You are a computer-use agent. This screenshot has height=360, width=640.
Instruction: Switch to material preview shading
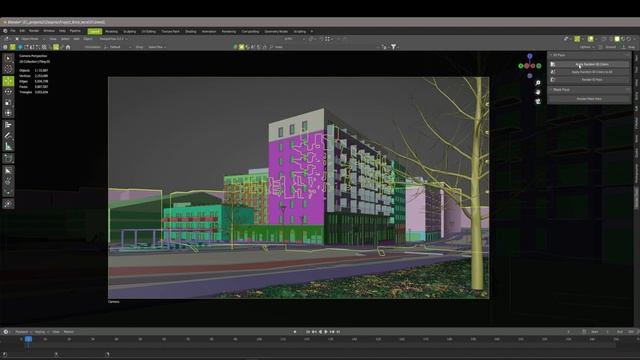[x=623, y=39]
